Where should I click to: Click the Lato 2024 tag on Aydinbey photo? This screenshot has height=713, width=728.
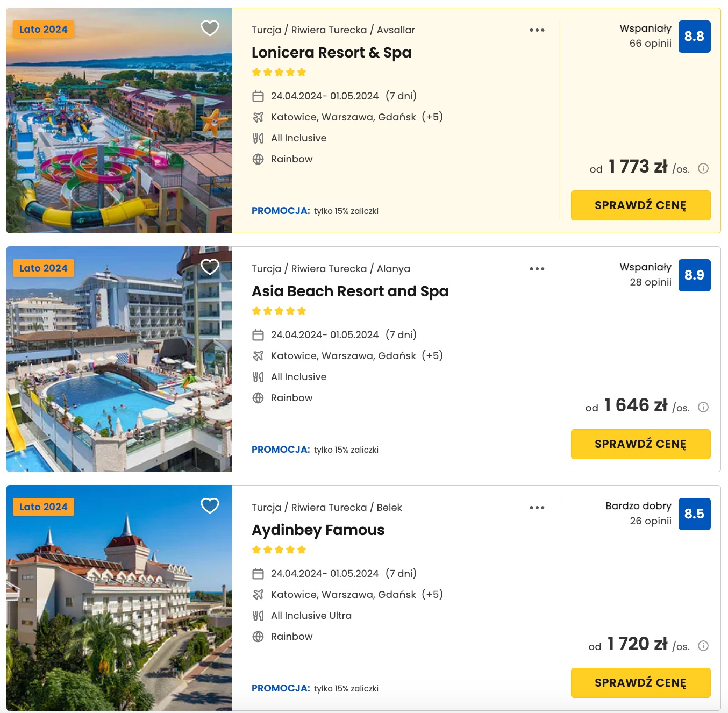coord(44,507)
